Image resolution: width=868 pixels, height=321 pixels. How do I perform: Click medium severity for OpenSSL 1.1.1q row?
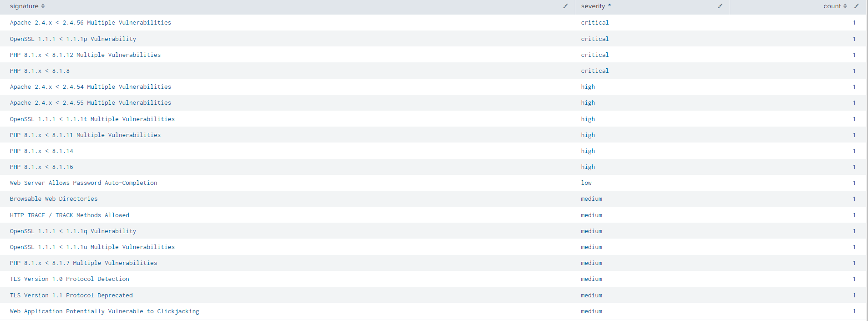(x=592, y=231)
